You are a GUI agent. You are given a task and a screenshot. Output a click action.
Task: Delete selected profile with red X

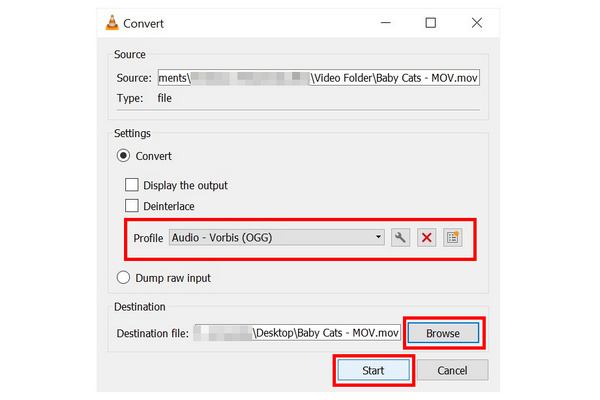427,238
